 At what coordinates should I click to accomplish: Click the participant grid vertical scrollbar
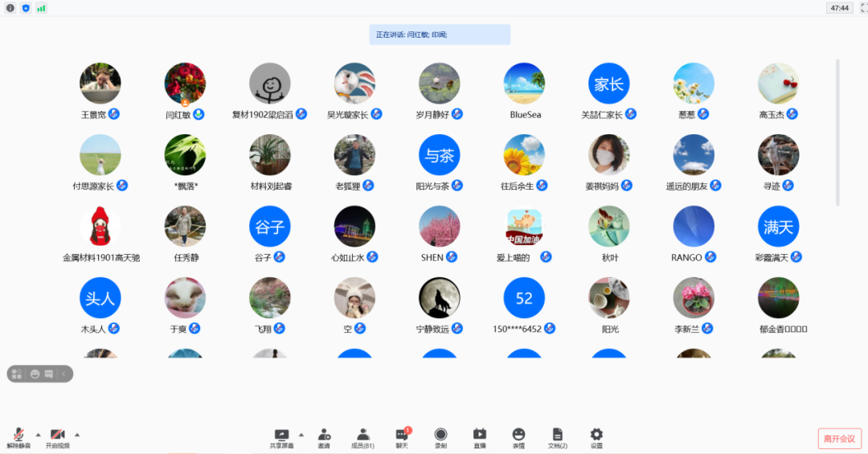coord(838,133)
